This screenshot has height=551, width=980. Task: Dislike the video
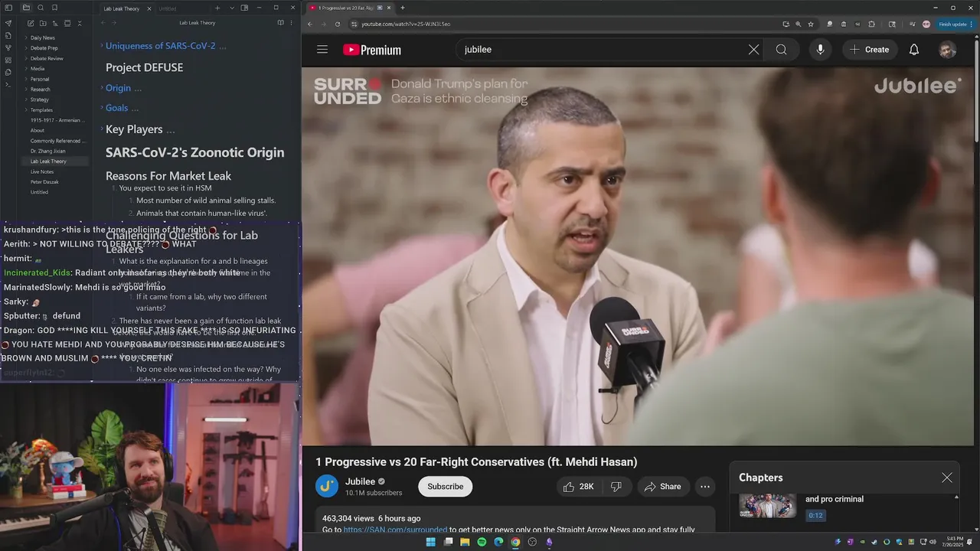pos(617,487)
